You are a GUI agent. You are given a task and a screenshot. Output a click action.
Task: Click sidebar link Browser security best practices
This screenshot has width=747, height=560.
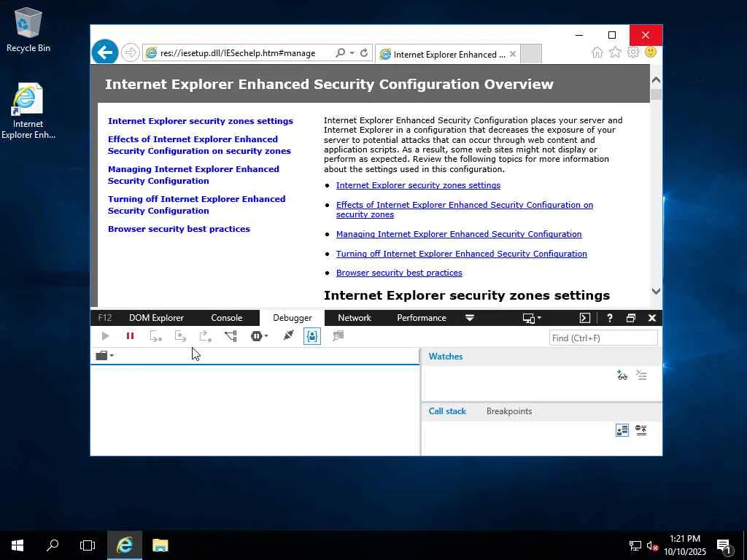tap(179, 229)
